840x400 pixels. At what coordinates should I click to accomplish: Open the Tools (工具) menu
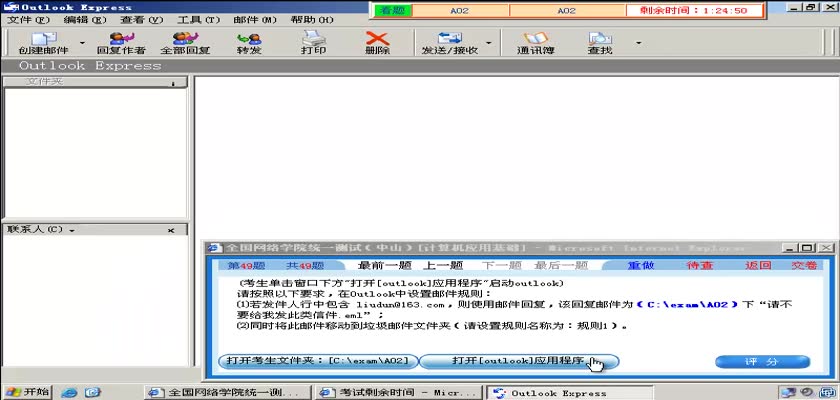[199, 20]
